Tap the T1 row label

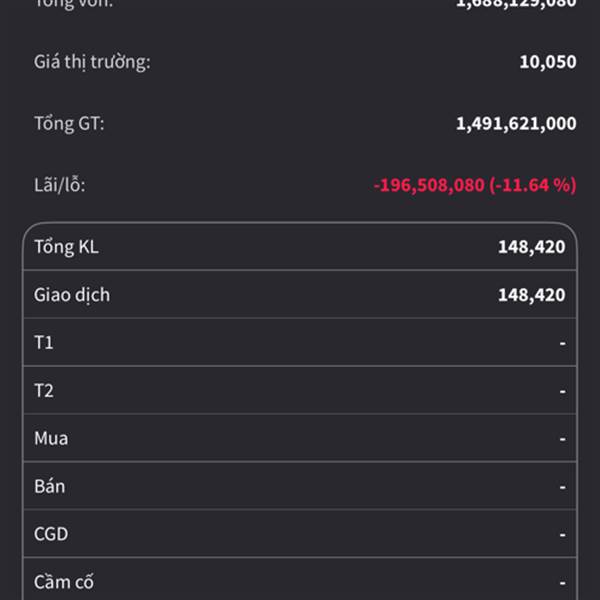coord(44,343)
